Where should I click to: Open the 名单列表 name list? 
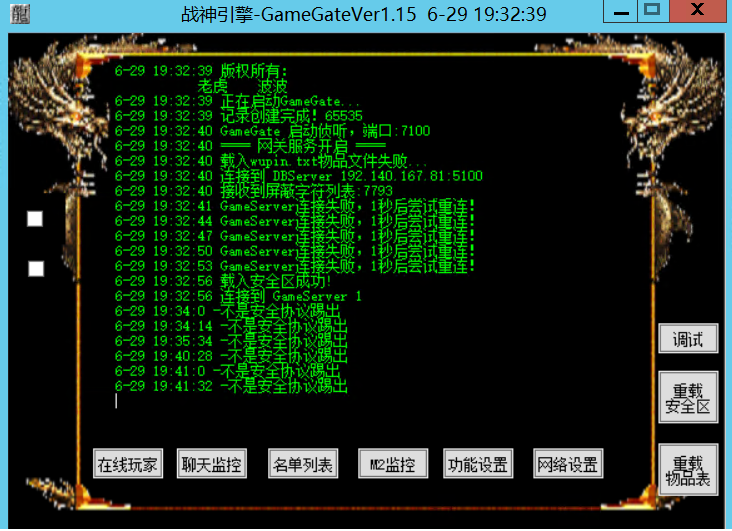tap(303, 464)
